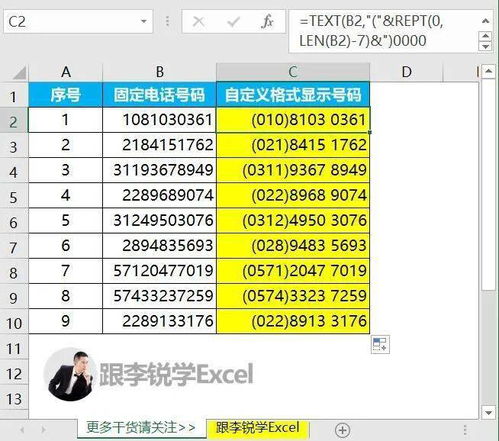This screenshot has width=499, height=441.
Task: Click the Enter checkmark formula bar icon
Action: 233,22
